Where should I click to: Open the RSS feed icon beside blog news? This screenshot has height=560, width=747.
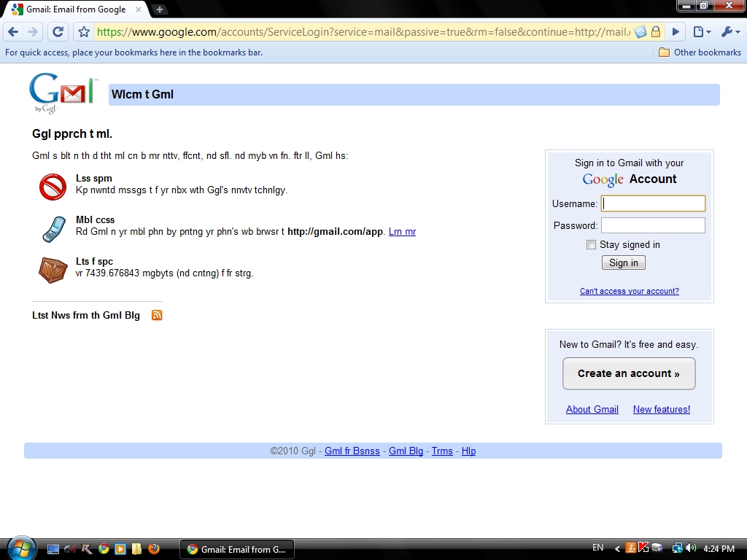pyautogui.click(x=157, y=315)
